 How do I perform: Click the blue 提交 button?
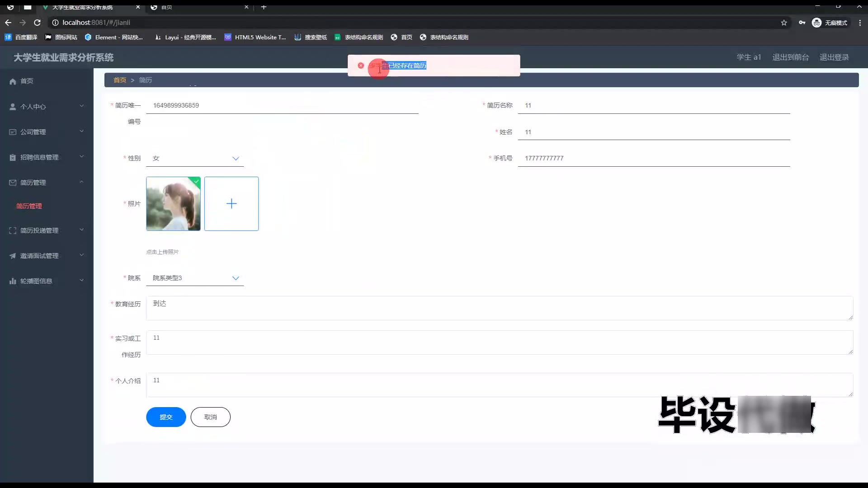click(x=166, y=417)
